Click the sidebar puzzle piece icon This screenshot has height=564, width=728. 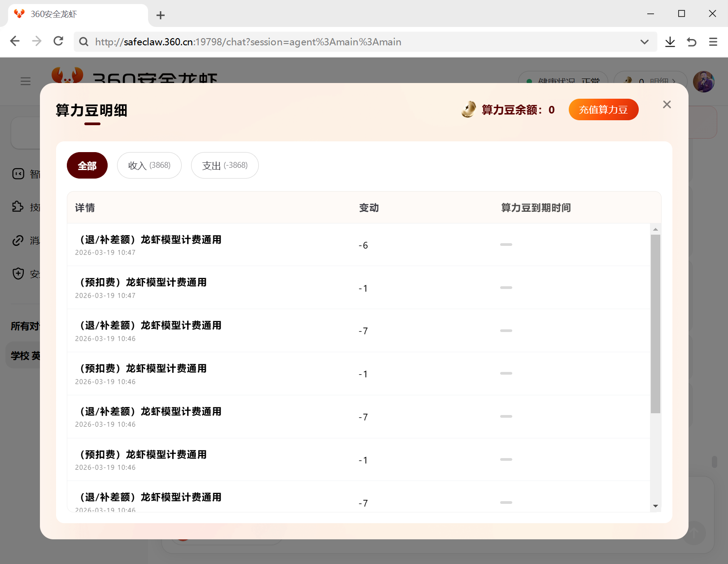click(18, 207)
